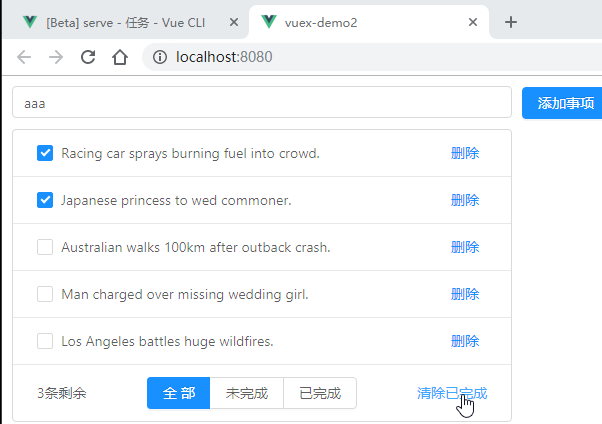The image size is (602, 424).
Task: Reload the page with refresh icon
Action: [88, 57]
